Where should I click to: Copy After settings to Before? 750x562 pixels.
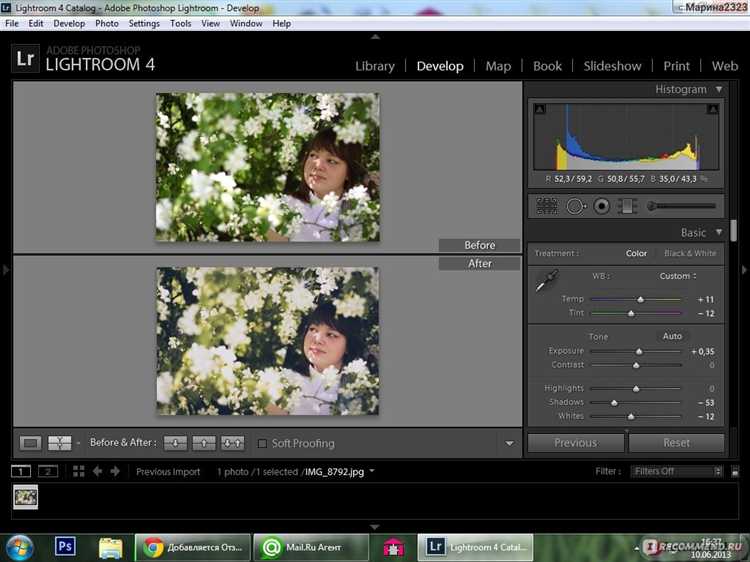click(x=204, y=443)
